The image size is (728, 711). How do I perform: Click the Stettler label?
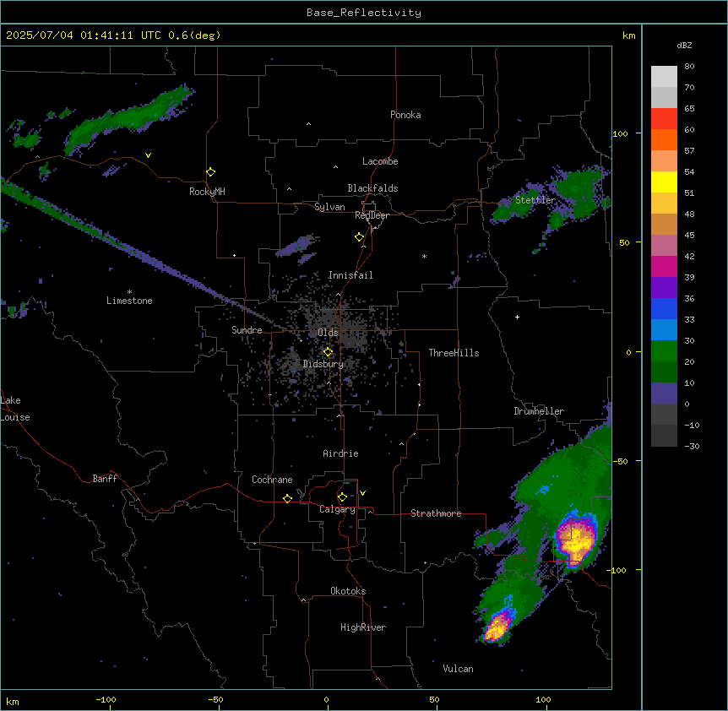click(x=535, y=200)
